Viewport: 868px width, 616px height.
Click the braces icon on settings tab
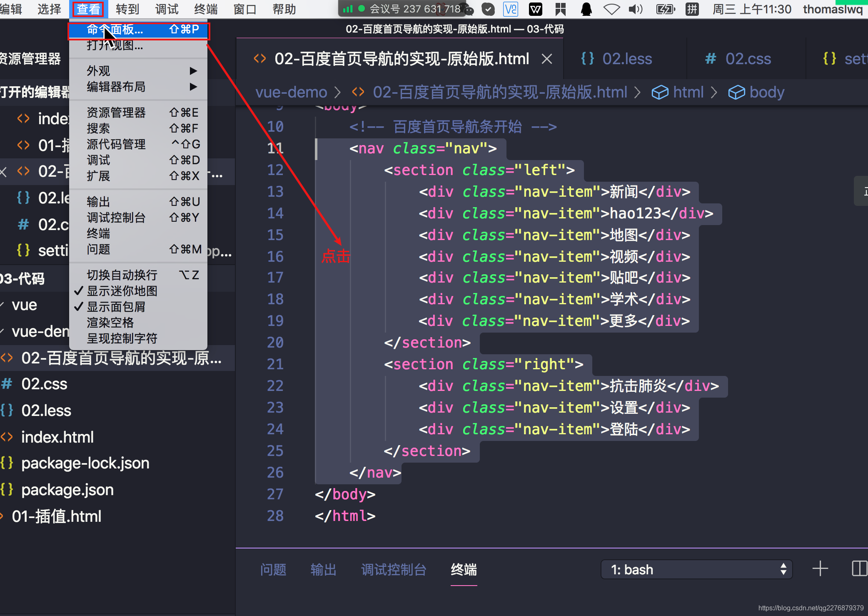click(829, 59)
